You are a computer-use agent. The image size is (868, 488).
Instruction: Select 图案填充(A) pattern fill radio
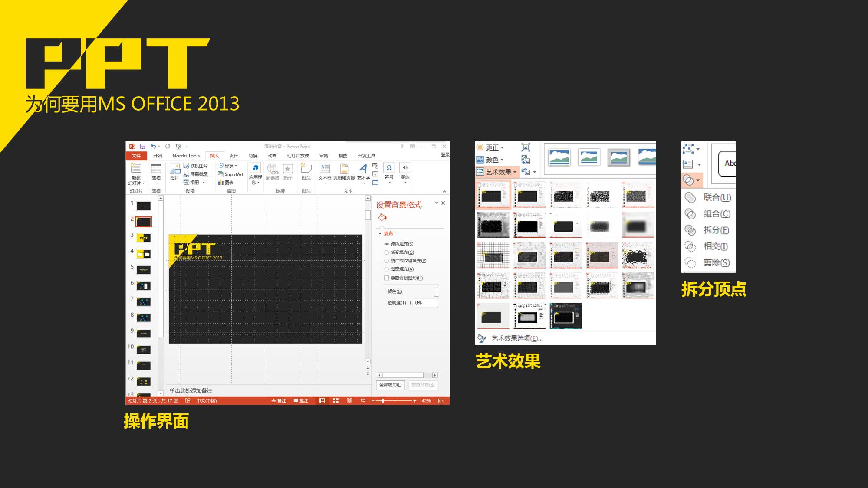(386, 269)
